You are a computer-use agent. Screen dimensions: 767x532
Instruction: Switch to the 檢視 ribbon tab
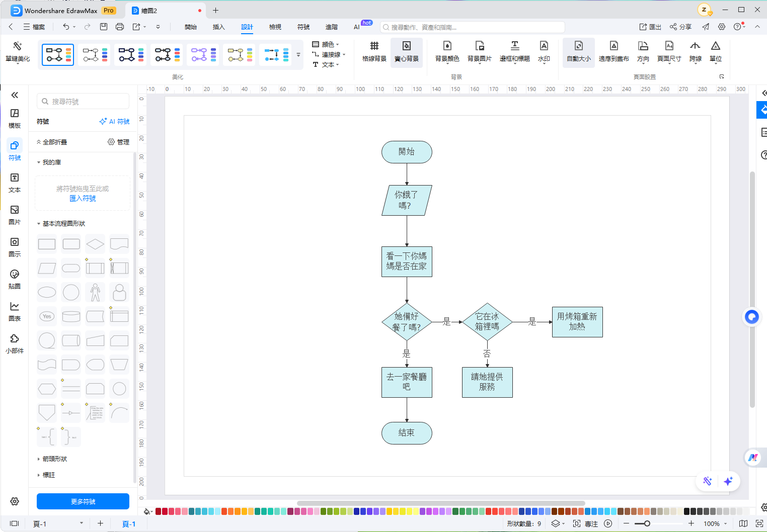click(x=275, y=27)
